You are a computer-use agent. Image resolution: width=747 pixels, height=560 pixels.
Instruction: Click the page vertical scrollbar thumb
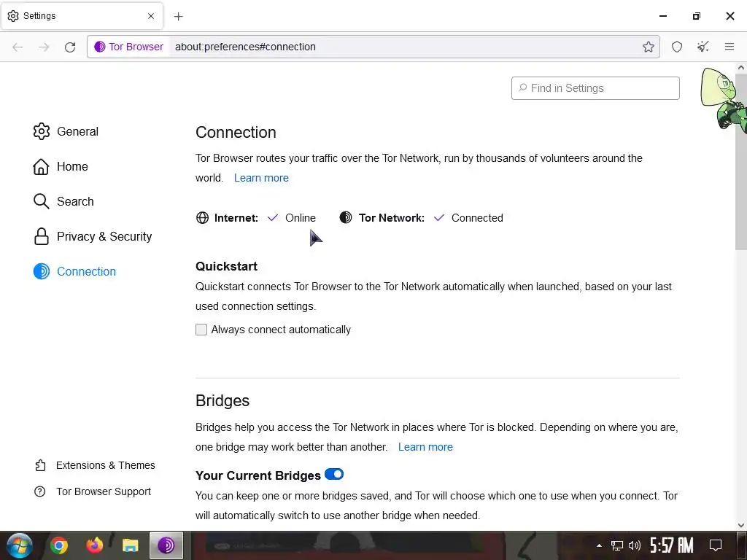pyautogui.click(x=741, y=162)
